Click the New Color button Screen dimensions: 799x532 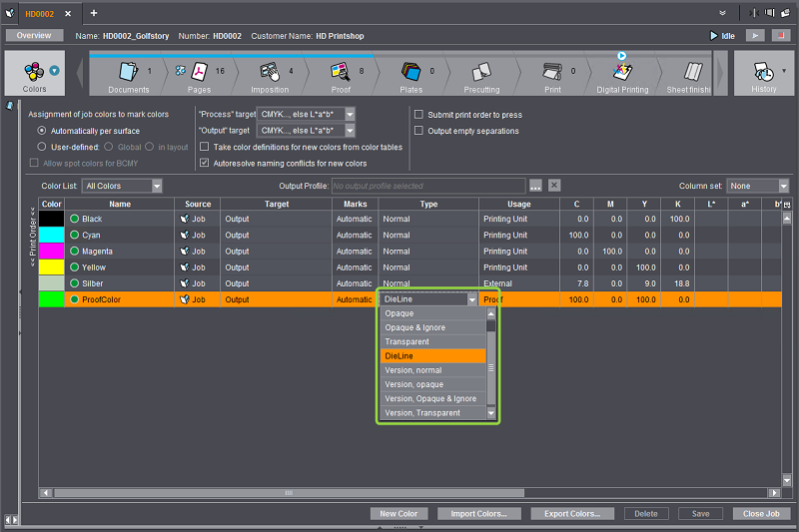tap(399, 514)
